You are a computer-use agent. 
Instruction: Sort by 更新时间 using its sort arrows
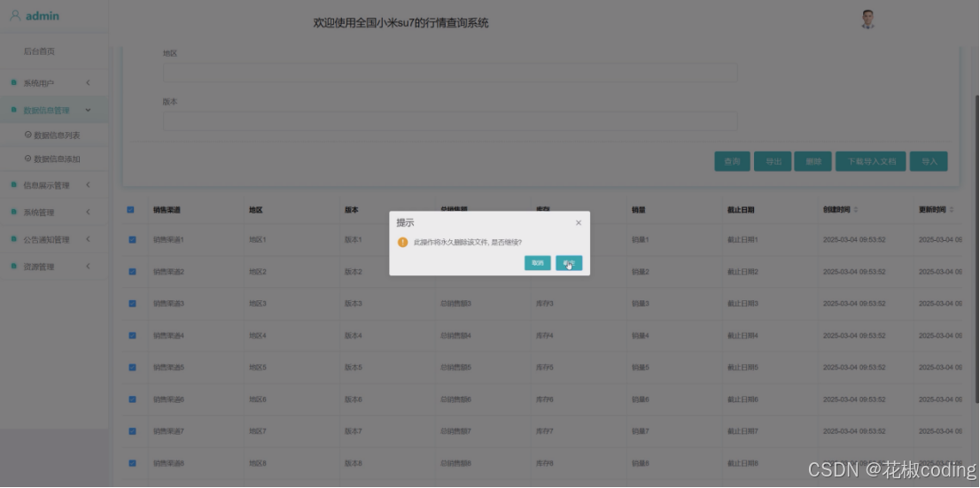click(x=952, y=210)
